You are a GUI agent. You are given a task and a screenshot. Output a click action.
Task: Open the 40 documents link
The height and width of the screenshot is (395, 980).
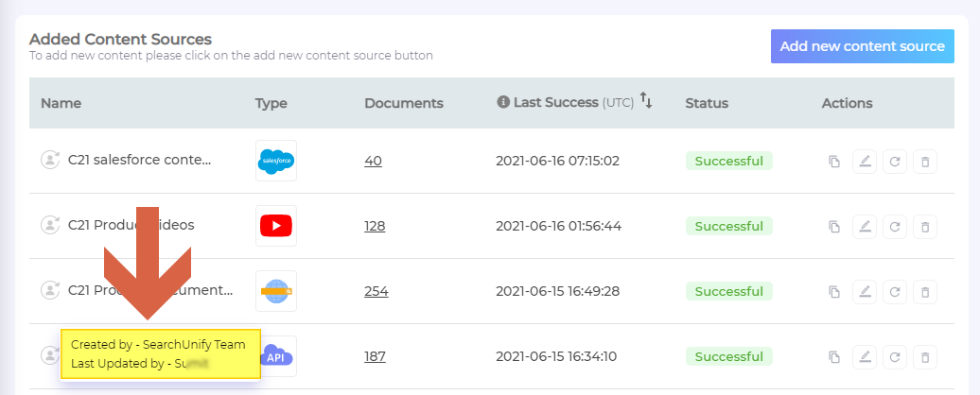coord(373,162)
